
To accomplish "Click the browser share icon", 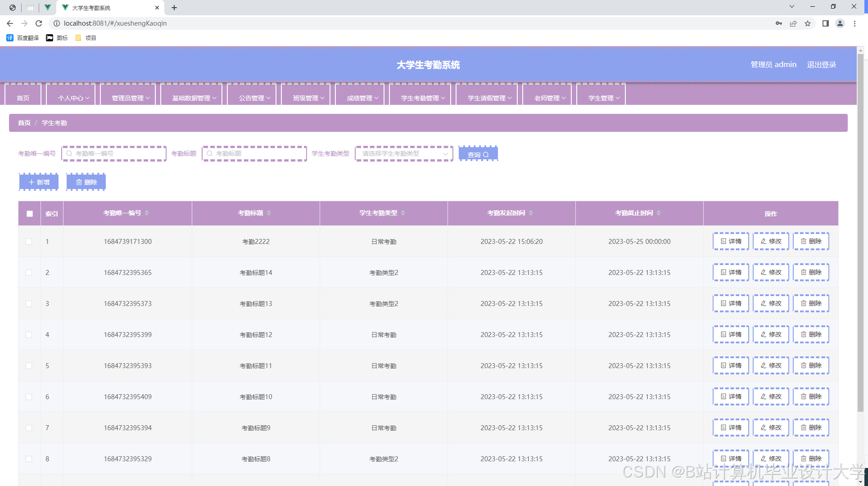I will pos(793,23).
